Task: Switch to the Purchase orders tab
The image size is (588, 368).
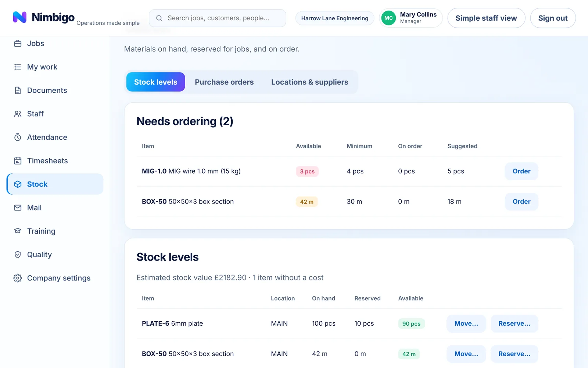Action: coord(224,82)
